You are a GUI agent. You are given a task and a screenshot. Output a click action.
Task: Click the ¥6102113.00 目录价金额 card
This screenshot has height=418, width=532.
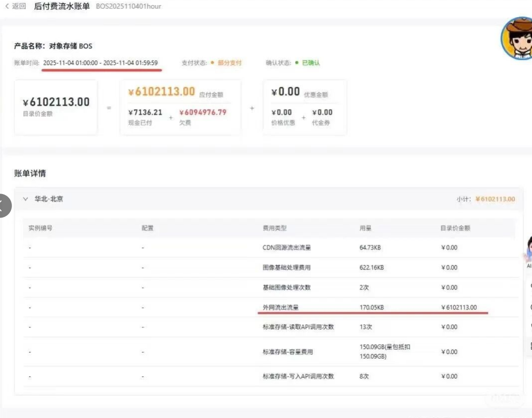56,107
